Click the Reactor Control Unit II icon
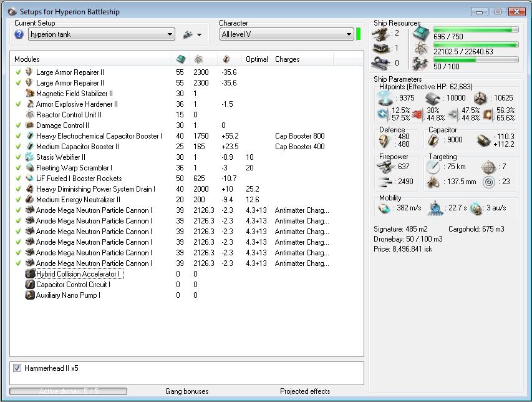This screenshot has height=402, width=532. pos(30,114)
